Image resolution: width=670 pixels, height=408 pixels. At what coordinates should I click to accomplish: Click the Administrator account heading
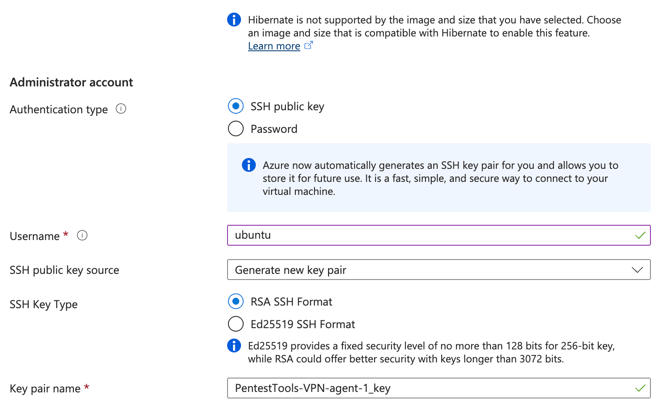(71, 82)
